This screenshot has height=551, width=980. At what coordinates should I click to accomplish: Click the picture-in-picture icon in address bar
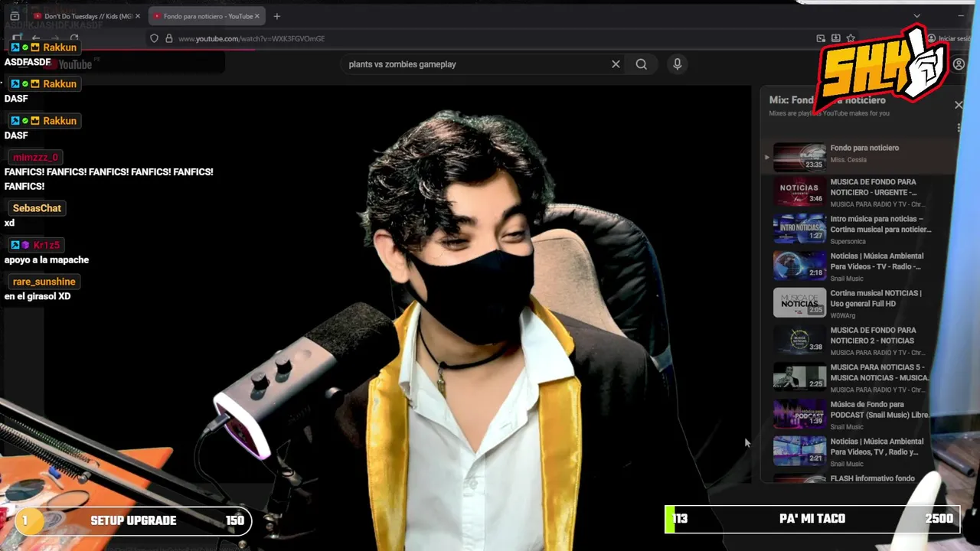pyautogui.click(x=821, y=38)
